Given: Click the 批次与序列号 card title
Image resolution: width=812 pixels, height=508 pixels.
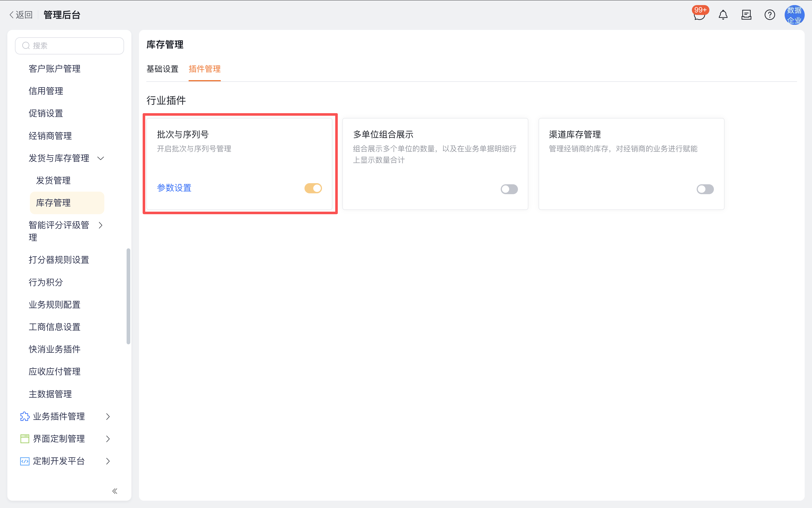Looking at the screenshot, I should (x=183, y=134).
